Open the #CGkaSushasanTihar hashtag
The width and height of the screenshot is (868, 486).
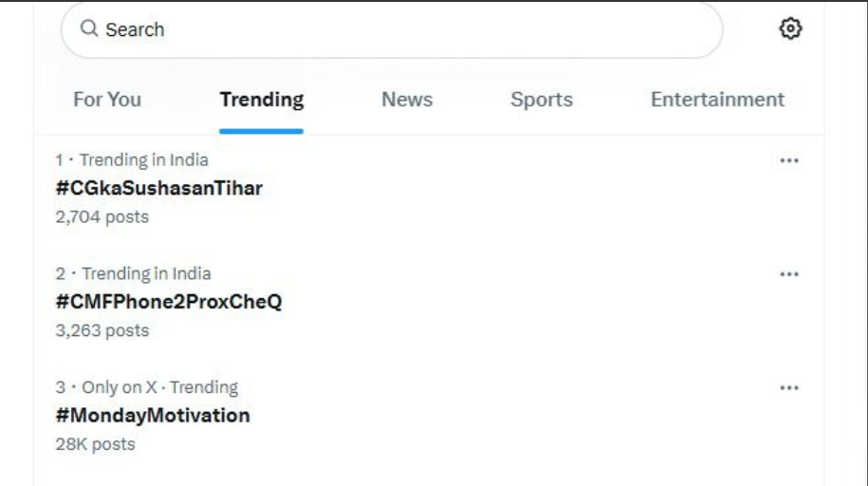(x=158, y=188)
